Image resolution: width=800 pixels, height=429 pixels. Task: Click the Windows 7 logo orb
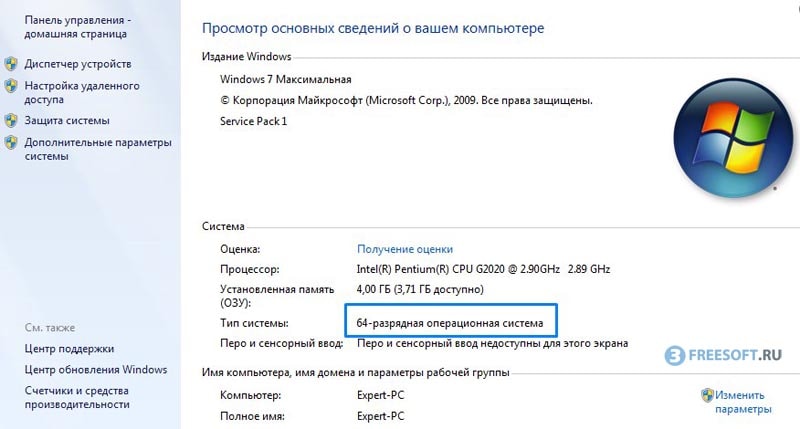point(733,137)
